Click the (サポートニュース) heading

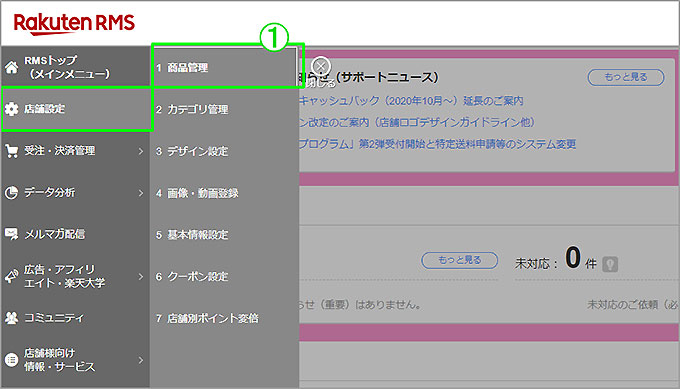pyautogui.click(x=387, y=77)
